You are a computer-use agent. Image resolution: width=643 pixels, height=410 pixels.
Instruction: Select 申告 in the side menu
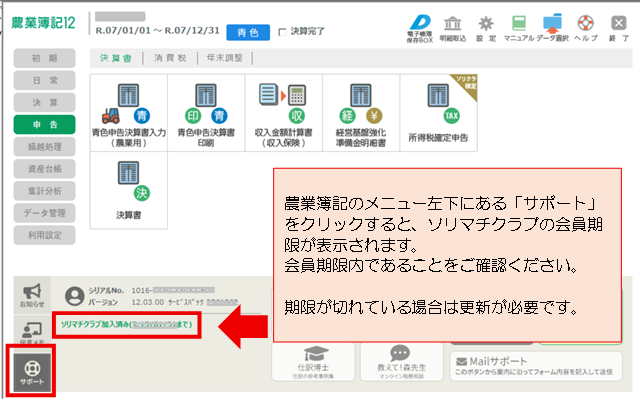pos(44,125)
